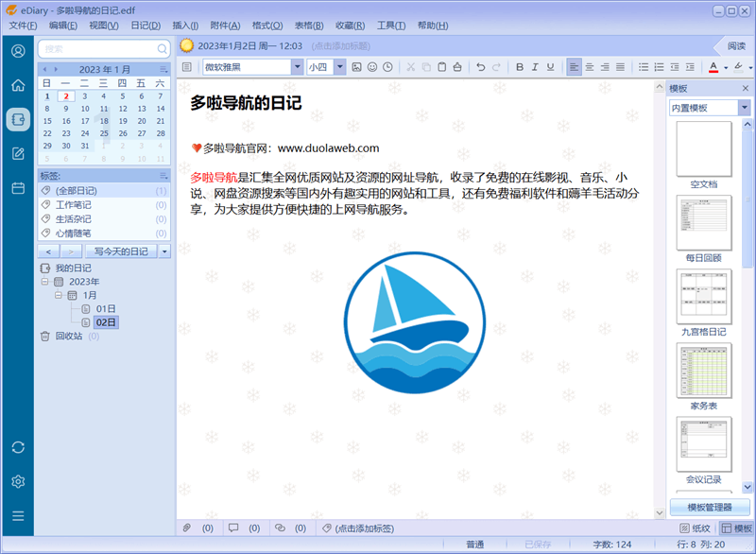Open the font name dropdown
Screen dimensions: 756x554
pyautogui.click(x=297, y=67)
